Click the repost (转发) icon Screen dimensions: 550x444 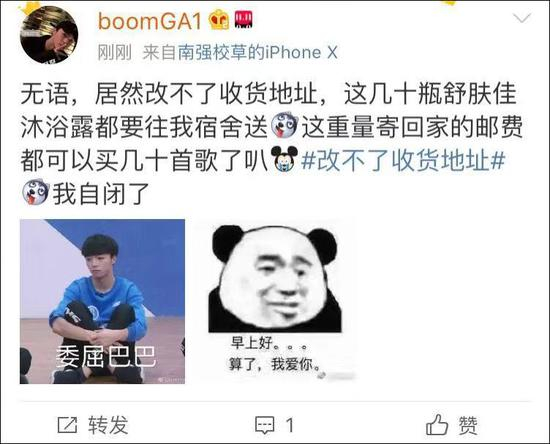pos(67,425)
